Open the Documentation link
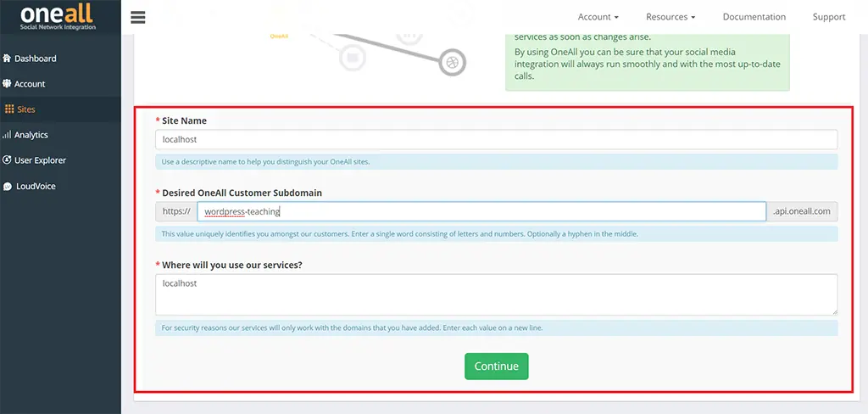 point(754,17)
